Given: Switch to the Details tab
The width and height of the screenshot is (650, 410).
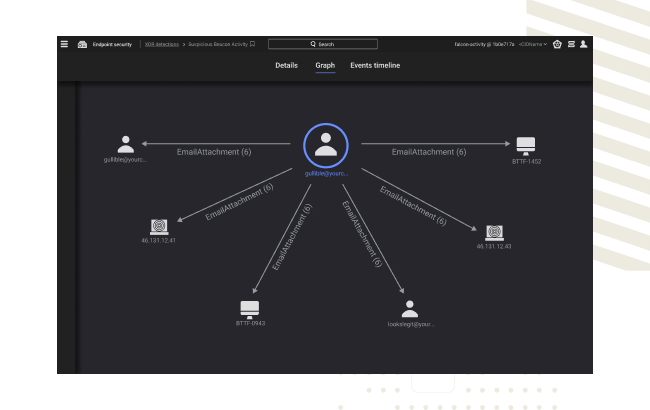Looking at the screenshot, I should coord(286,66).
